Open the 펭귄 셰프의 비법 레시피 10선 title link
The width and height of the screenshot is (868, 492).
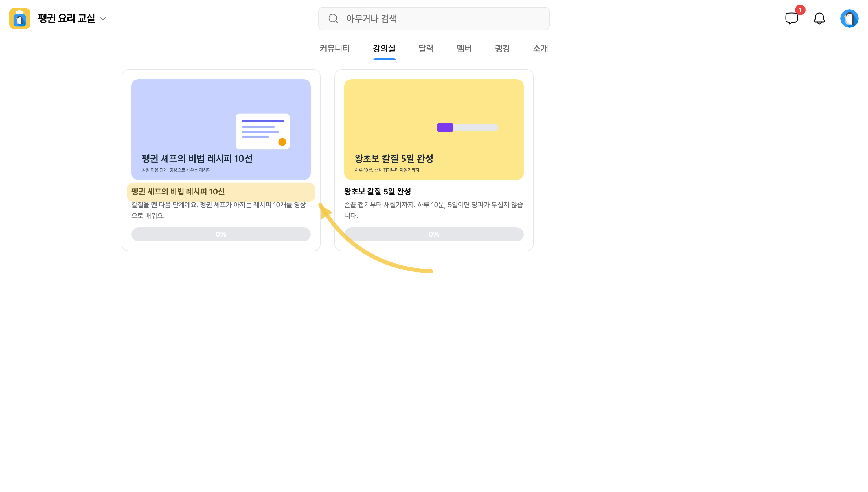[178, 192]
